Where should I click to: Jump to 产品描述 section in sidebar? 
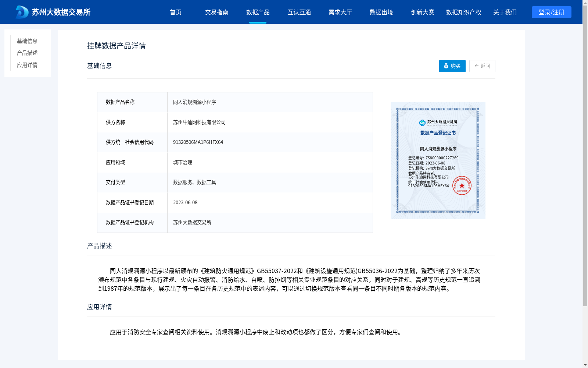(27, 53)
